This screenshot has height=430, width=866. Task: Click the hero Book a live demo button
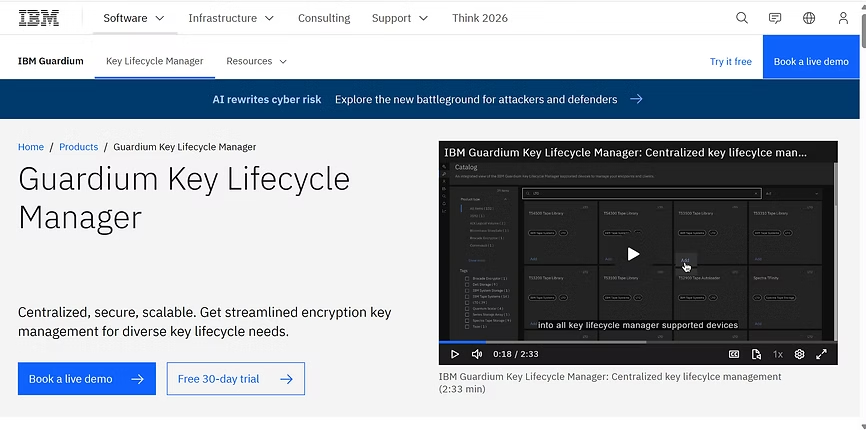pos(87,379)
